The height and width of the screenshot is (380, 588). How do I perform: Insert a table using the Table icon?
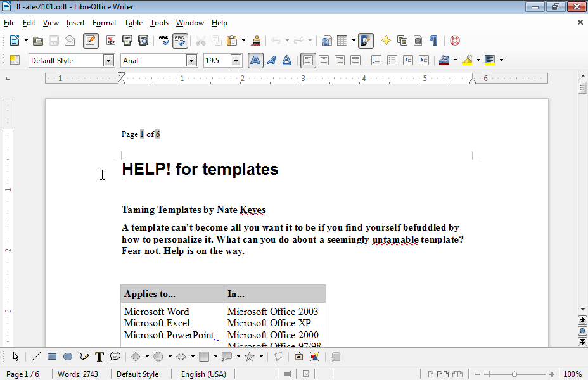(342, 41)
